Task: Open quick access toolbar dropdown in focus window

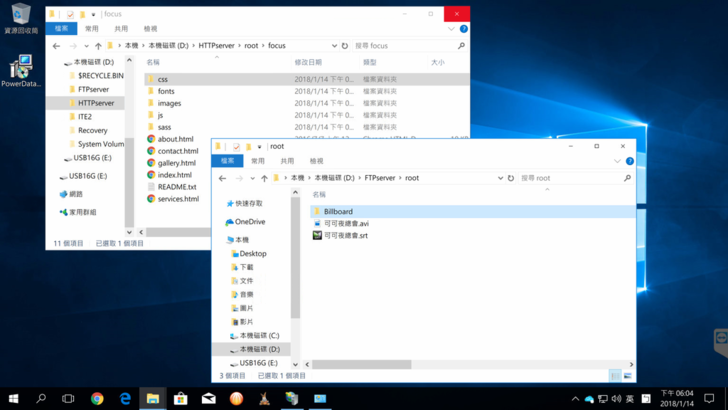Action: click(93, 15)
